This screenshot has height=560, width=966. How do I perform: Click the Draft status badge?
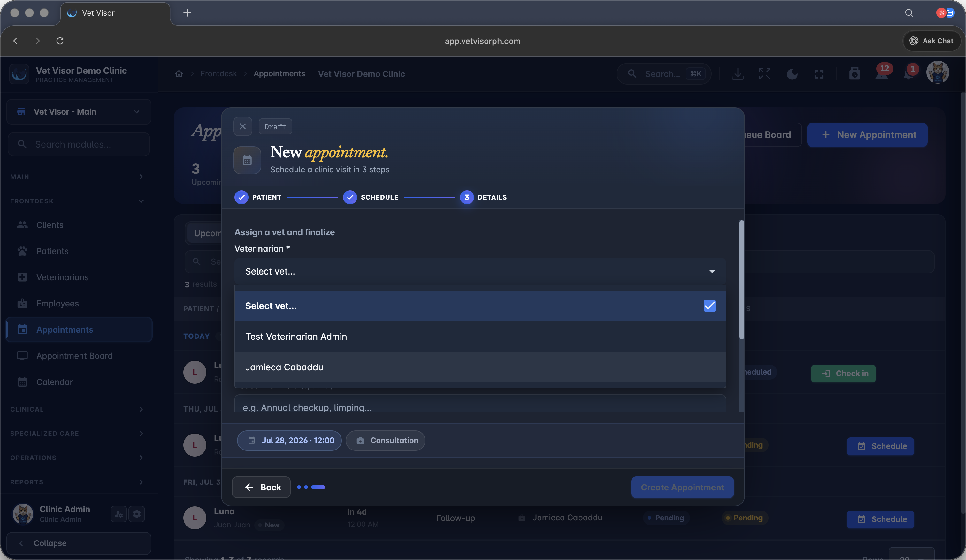pos(275,127)
